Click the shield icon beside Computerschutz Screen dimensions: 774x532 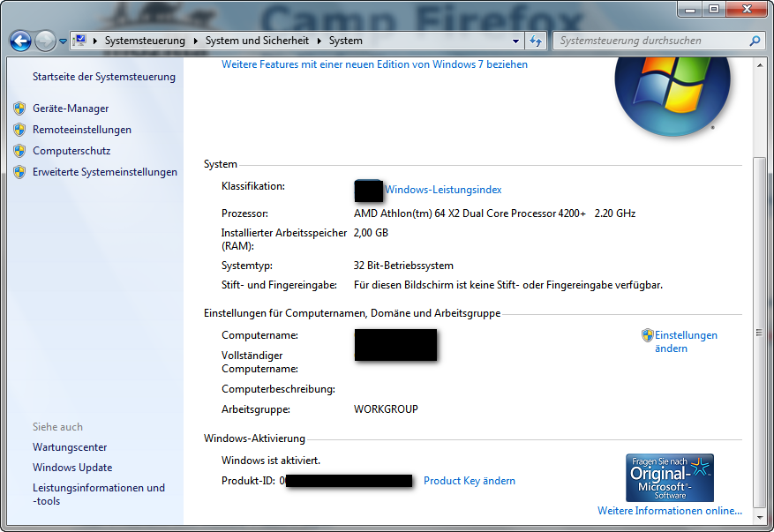pyautogui.click(x=19, y=151)
